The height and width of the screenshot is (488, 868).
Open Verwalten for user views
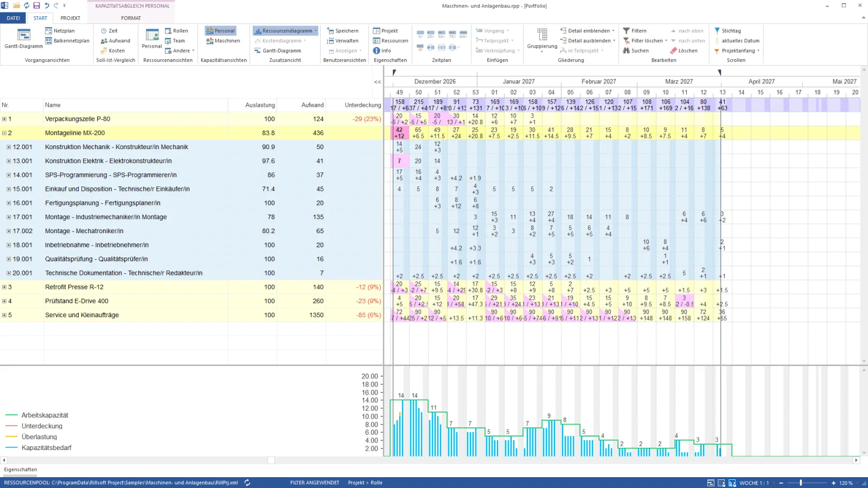click(x=342, y=41)
